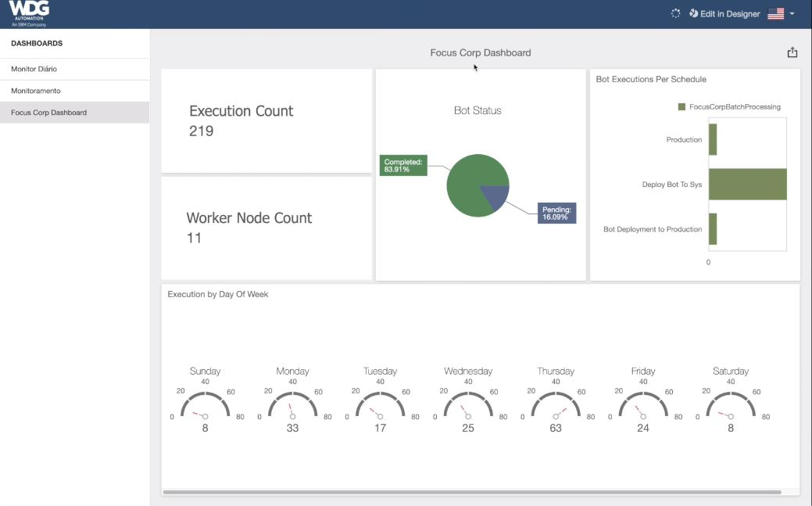Click the Execution Count card title
Screen dimensions: 812x506
coord(241,111)
